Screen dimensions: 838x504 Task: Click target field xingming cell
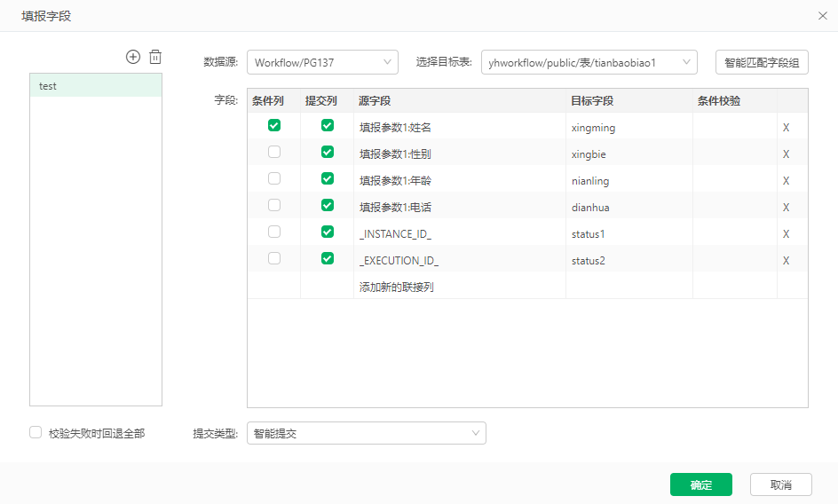coord(629,128)
